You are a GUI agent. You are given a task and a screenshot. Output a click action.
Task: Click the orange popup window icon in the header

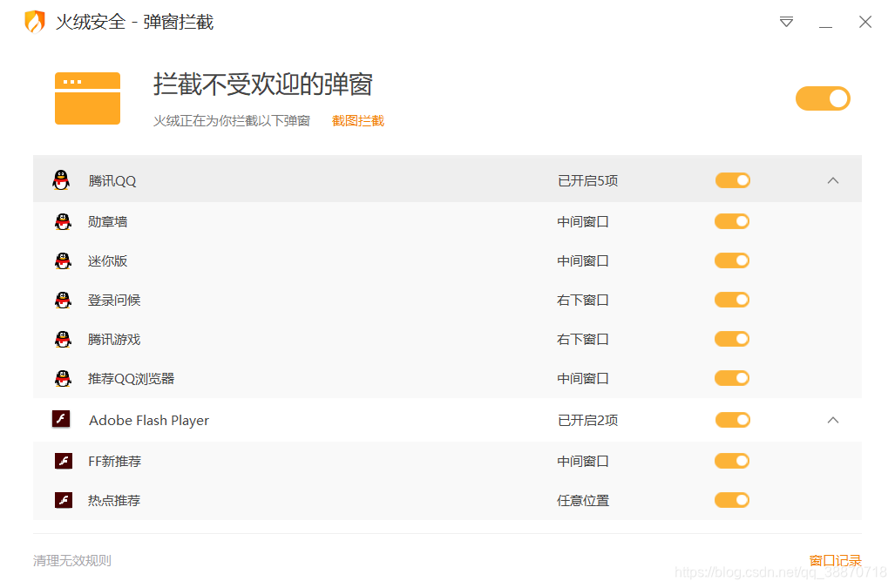point(87,98)
